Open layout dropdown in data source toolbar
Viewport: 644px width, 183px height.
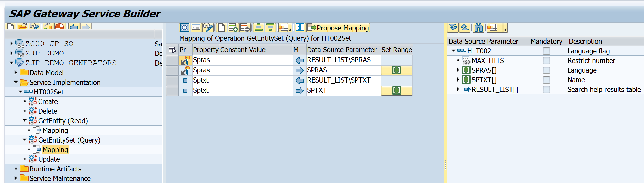505,30
